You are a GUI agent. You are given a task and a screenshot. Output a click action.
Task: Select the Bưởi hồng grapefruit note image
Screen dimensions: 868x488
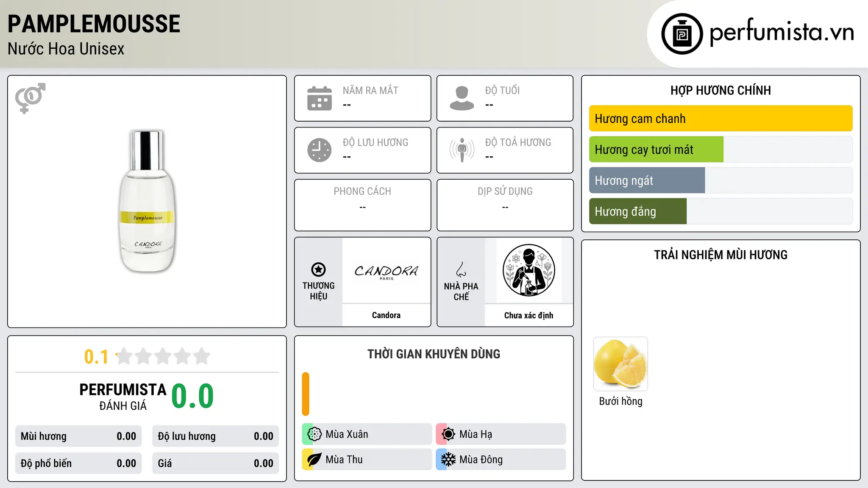pos(620,364)
